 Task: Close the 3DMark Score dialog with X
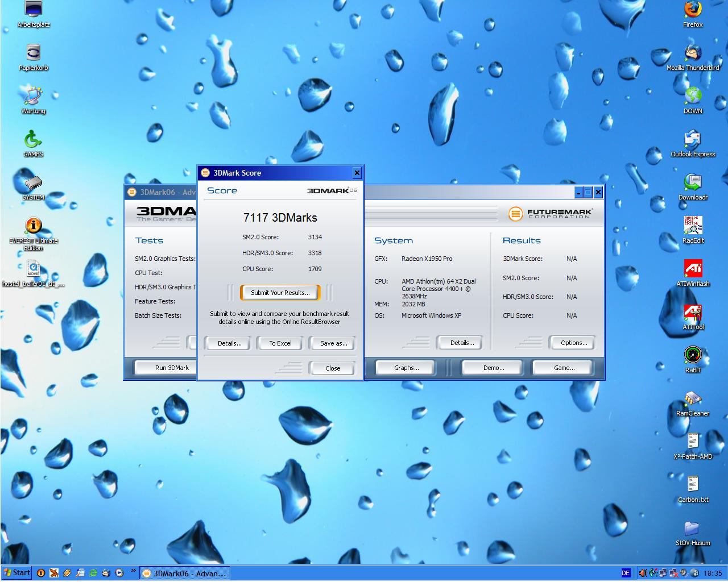pos(357,173)
